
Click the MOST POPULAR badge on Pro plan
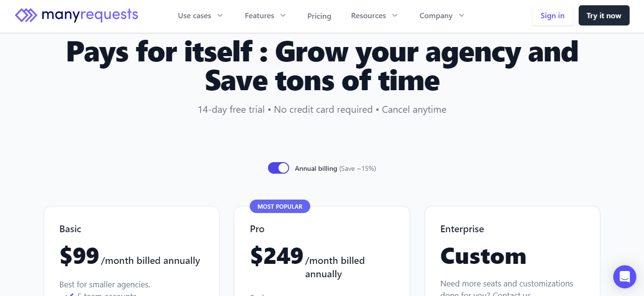pyautogui.click(x=280, y=206)
